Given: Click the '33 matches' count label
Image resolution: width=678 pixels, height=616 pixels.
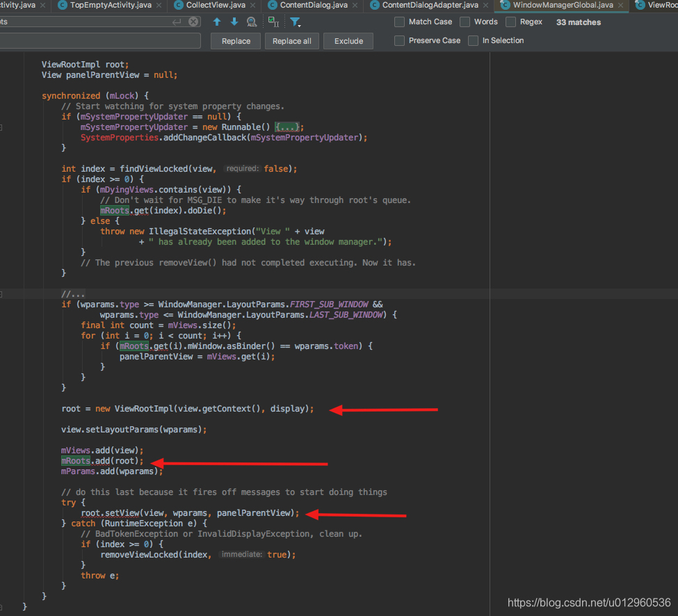Looking at the screenshot, I should coord(578,22).
